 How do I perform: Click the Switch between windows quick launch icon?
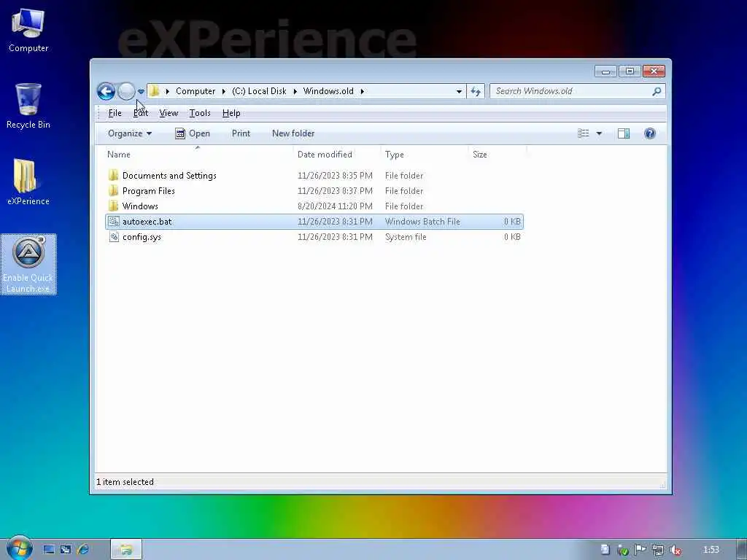click(x=66, y=550)
